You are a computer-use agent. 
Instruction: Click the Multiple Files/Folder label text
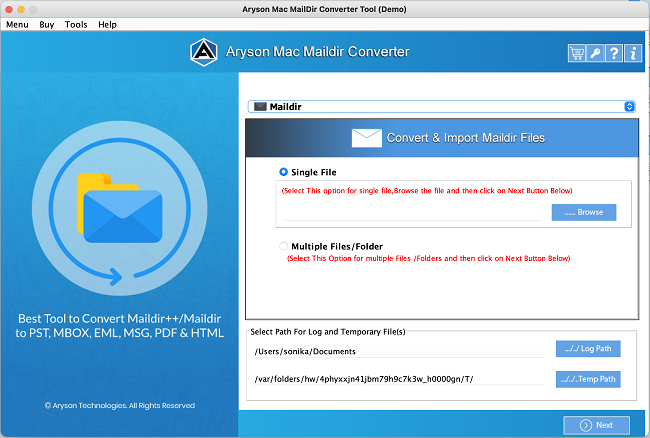tap(337, 247)
